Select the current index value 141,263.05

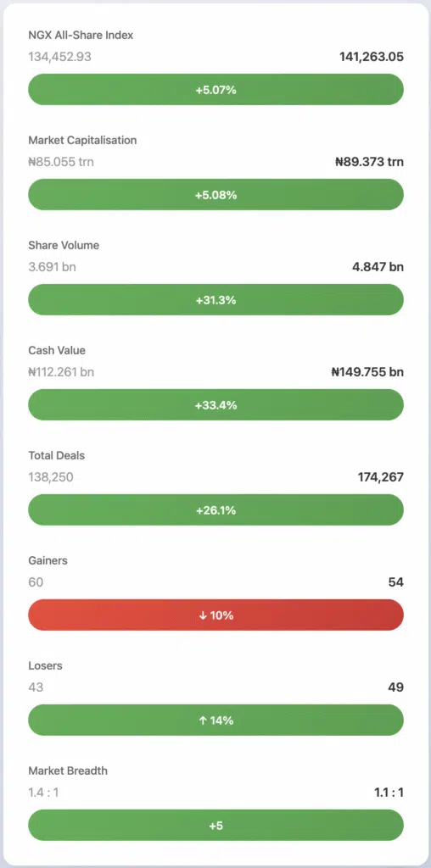click(x=371, y=57)
